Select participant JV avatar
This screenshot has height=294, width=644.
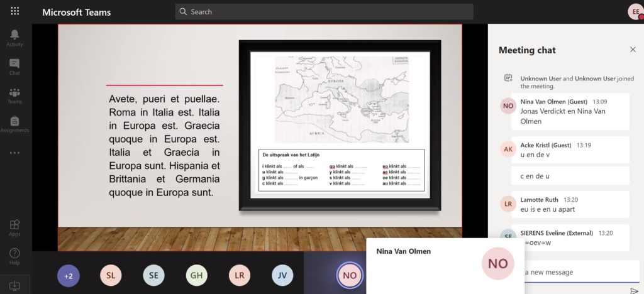pos(282,275)
